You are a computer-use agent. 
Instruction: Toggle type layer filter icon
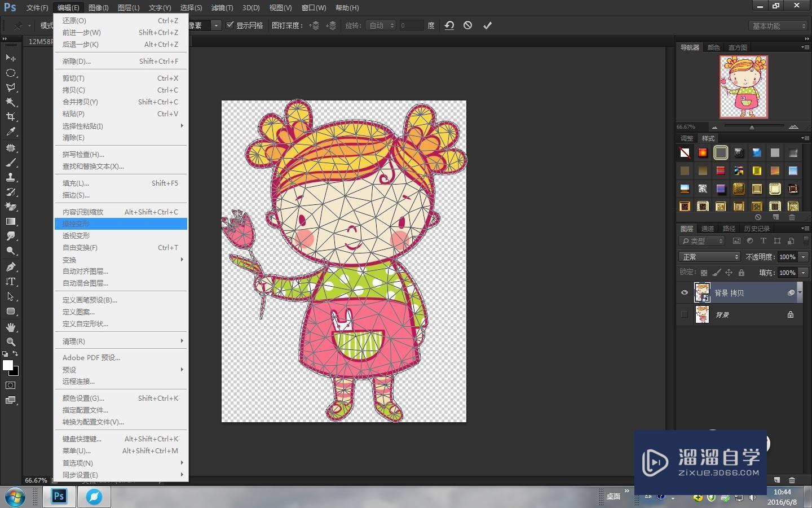pyautogui.click(x=764, y=241)
